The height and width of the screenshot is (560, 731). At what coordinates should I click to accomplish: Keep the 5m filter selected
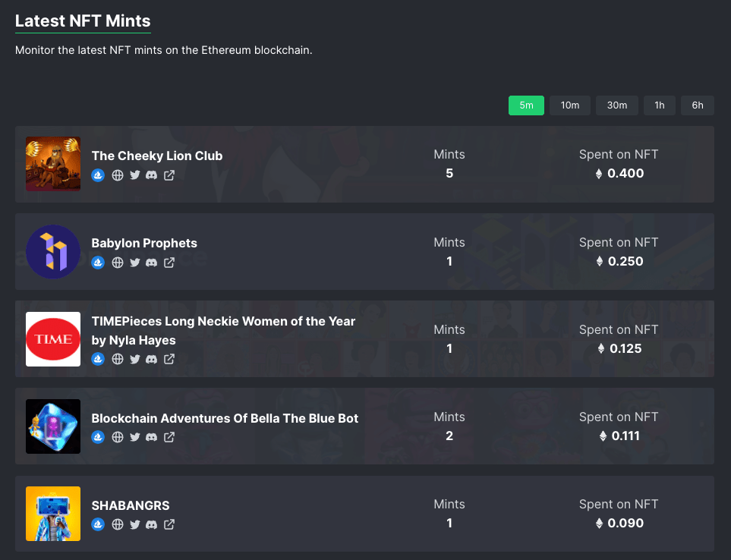[526, 105]
